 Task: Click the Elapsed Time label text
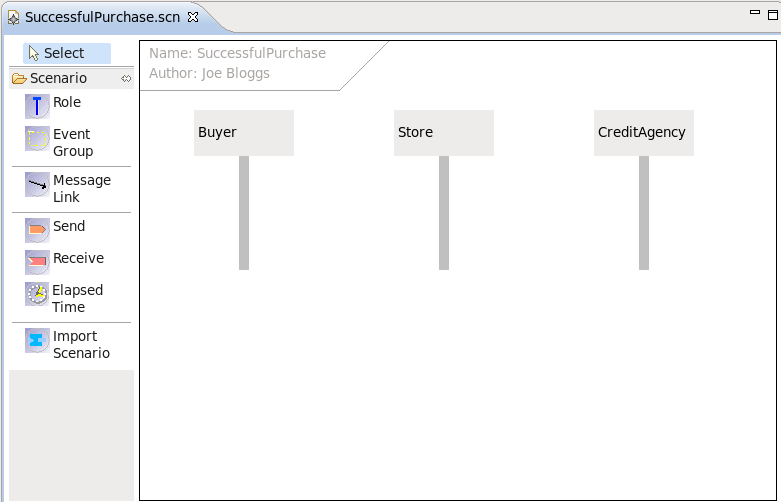pyautogui.click(x=78, y=298)
